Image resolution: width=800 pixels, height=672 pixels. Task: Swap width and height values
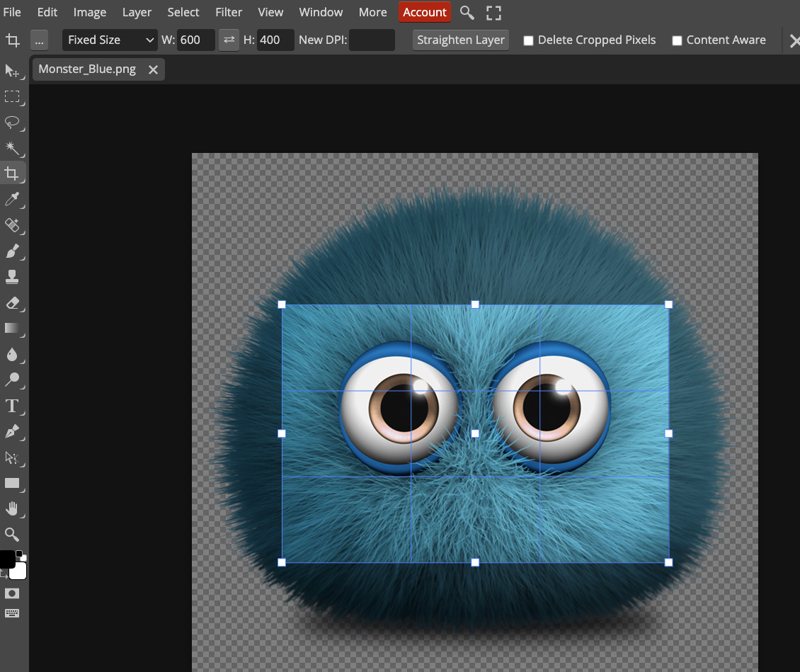click(x=229, y=40)
